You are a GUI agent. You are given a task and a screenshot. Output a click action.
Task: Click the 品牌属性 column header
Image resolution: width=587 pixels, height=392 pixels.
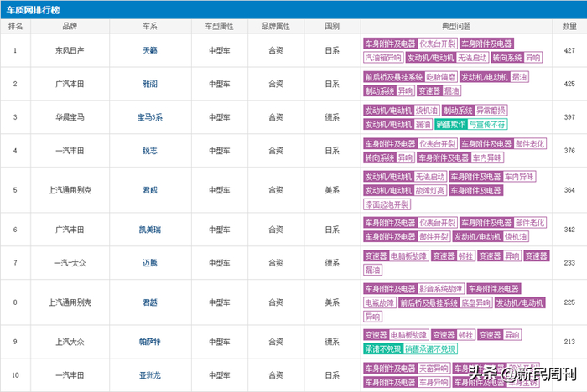point(276,26)
